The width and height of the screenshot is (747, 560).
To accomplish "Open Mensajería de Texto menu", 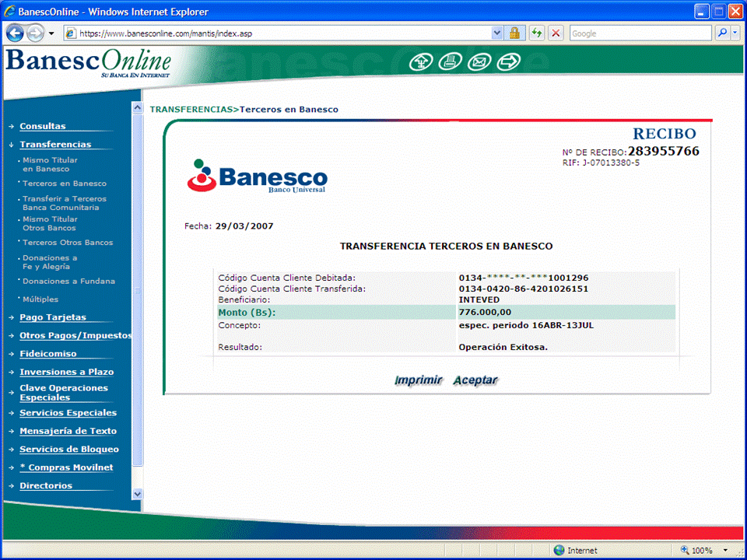I will coord(68,431).
